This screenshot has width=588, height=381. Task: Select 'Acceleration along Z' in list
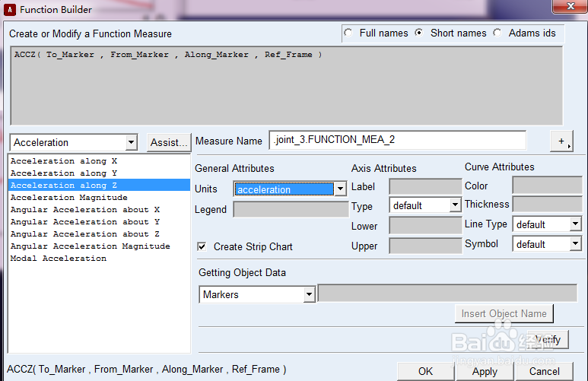100,186
